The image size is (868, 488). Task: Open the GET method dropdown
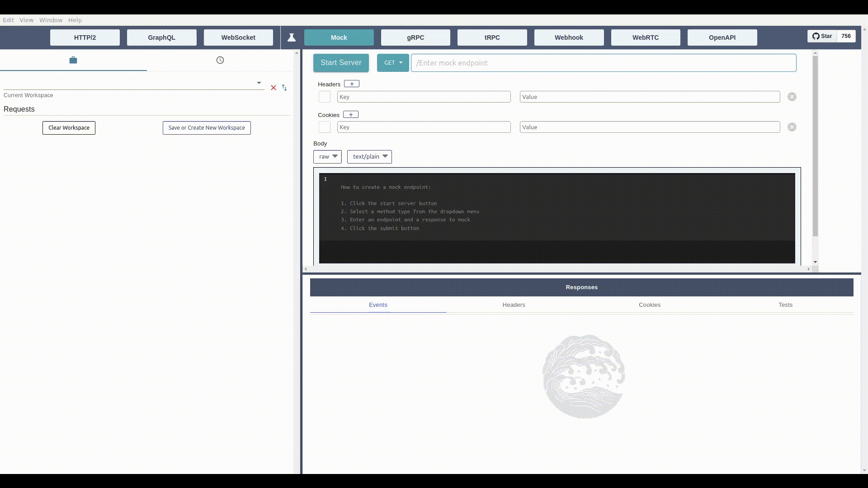393,63
